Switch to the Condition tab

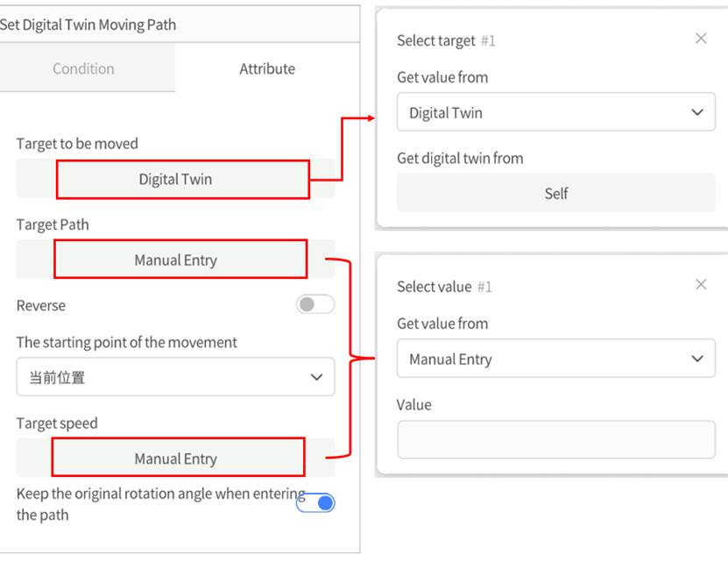click(x=83, y=68)
